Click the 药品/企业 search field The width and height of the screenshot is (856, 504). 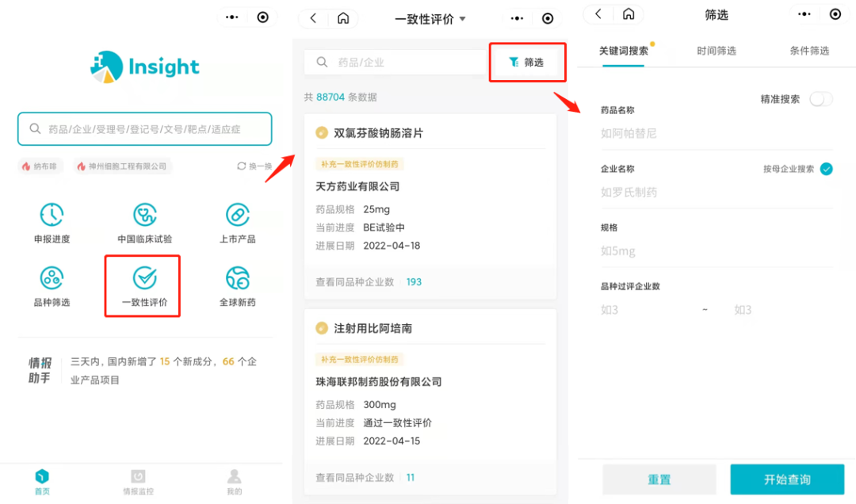(x=396, y=63)
